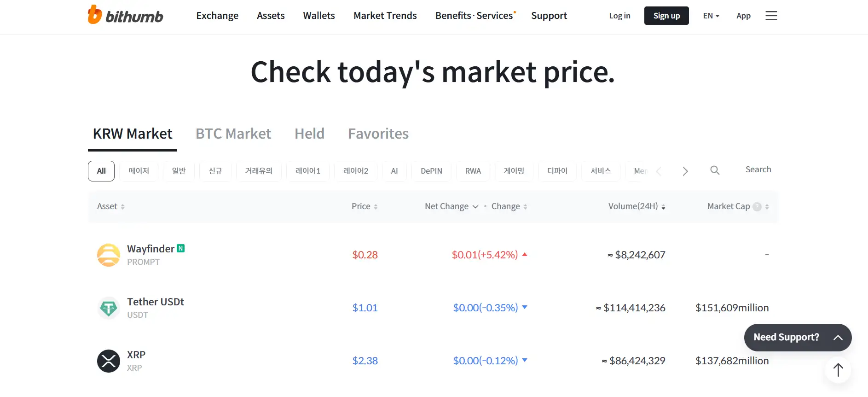Select the DePIN category filter

(x=431, y=171)
